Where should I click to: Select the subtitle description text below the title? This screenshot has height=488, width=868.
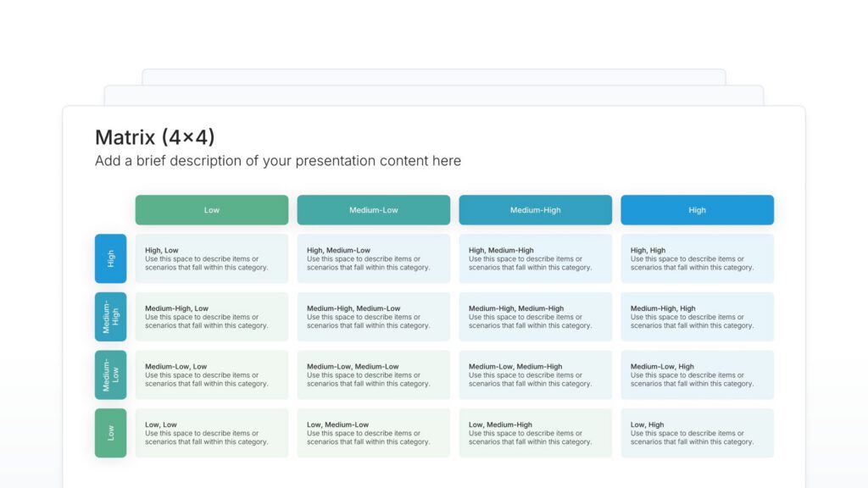coord(278,161)
